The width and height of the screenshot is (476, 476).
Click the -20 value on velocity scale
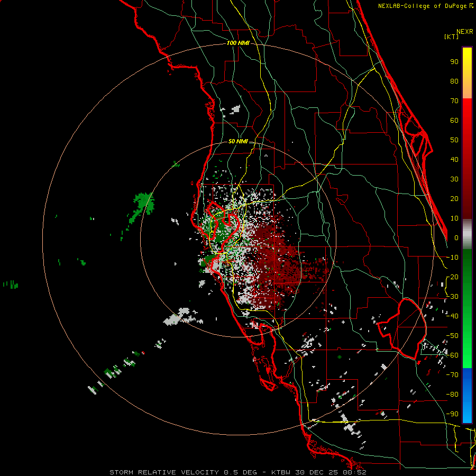(452, 277)
